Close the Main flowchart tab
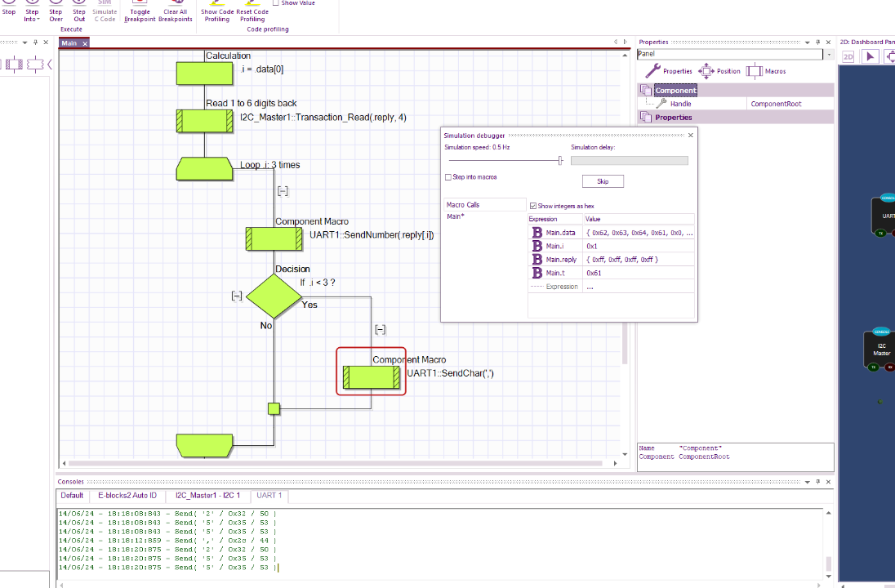895x588 pixels. click(x=85, y=43)
